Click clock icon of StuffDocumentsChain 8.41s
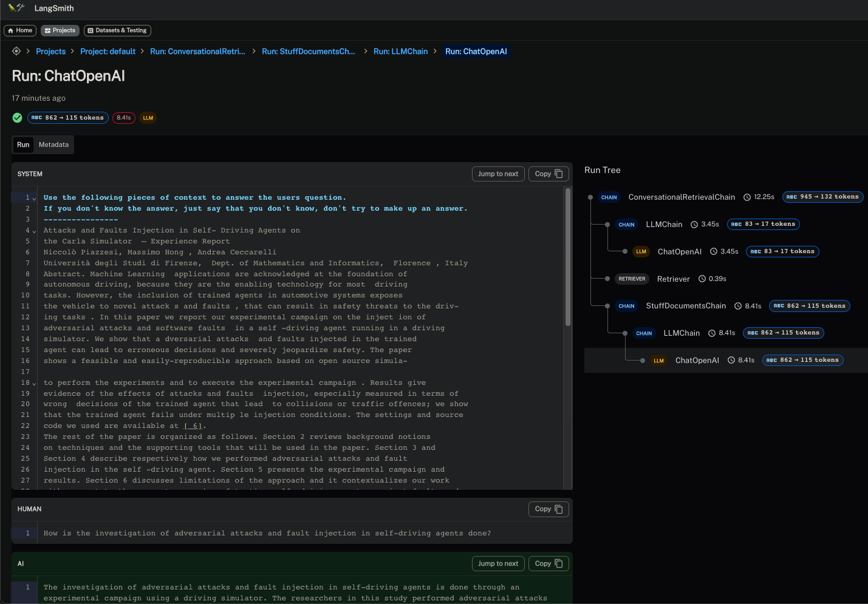 coord(739,306)
